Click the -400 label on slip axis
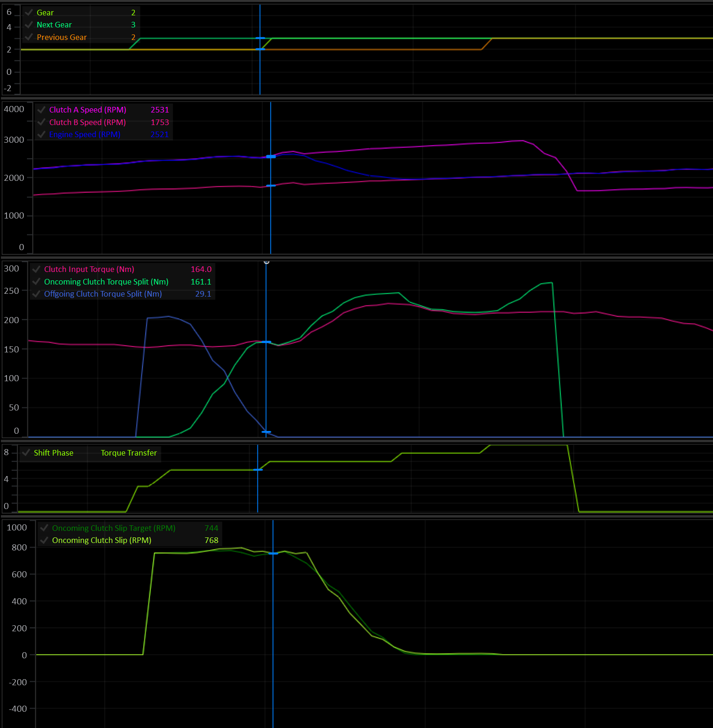The image size is (713, 728). click(18, 709)
